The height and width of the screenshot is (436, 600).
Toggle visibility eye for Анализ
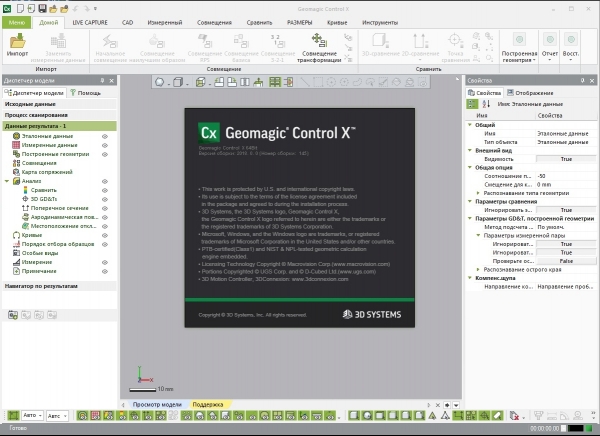(104, 181)
